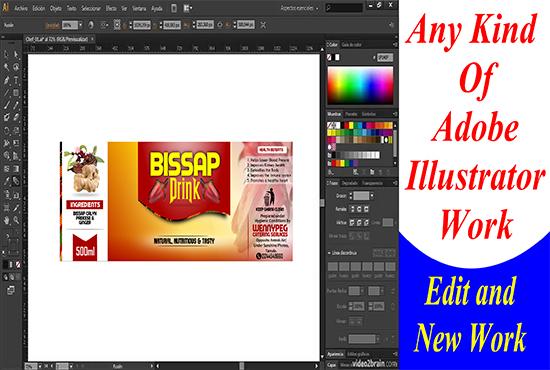The width and height of the screenshot is (550, 370).
Task: Open the Opacidad value dropdown arrow
Action: (x=81, y=25)
